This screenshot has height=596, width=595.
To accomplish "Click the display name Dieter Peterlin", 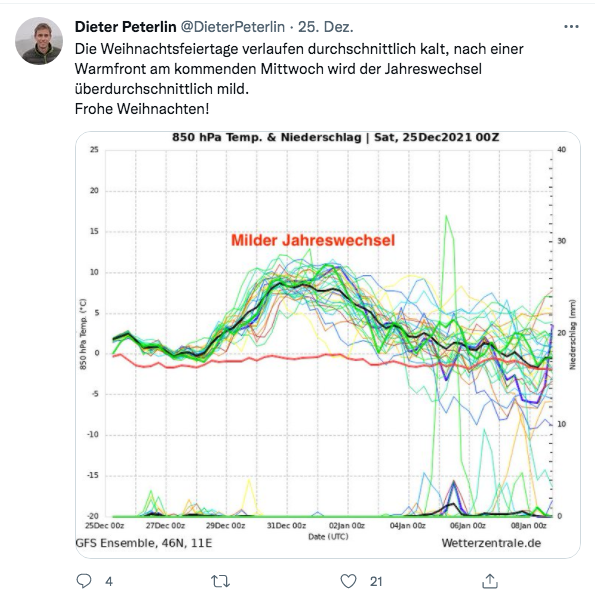I will tap(125, 27).
